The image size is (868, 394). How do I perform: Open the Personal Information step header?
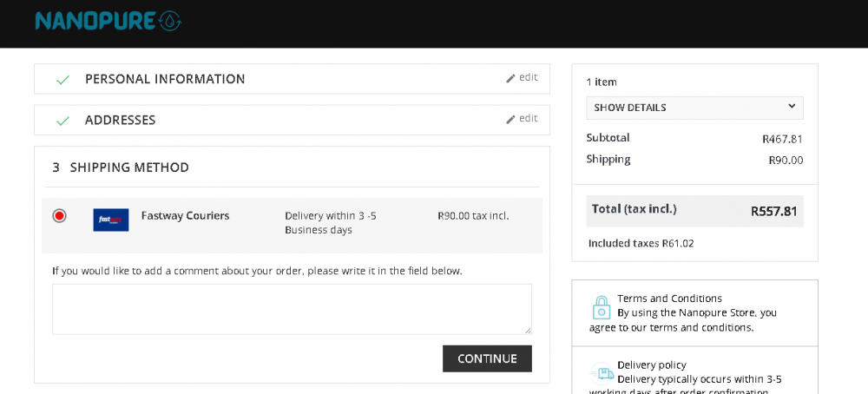[x=165, y=79]
